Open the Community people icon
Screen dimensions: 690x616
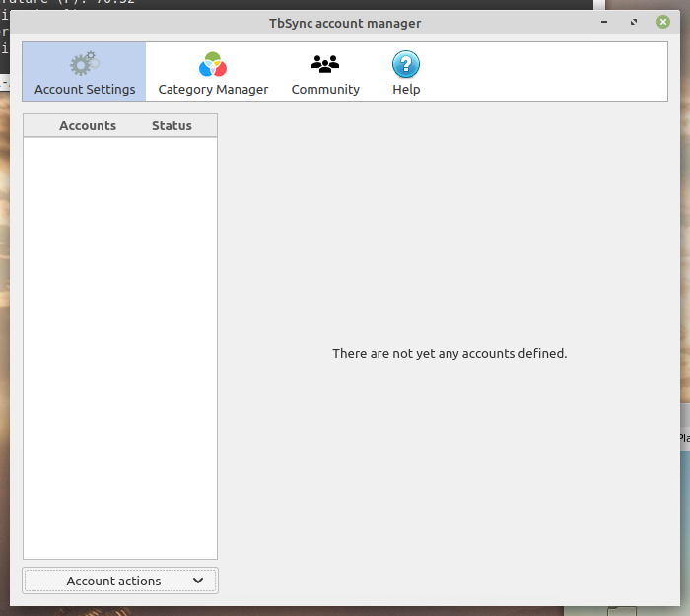[325, 64]
